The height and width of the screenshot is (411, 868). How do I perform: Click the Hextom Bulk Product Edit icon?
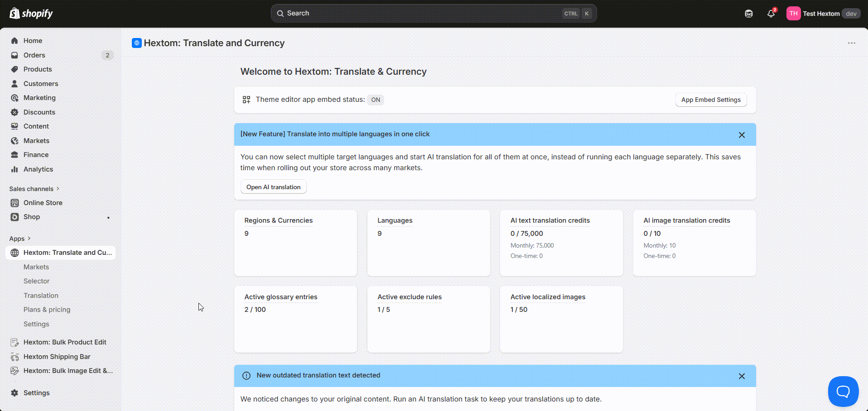[x=14, y=342]
